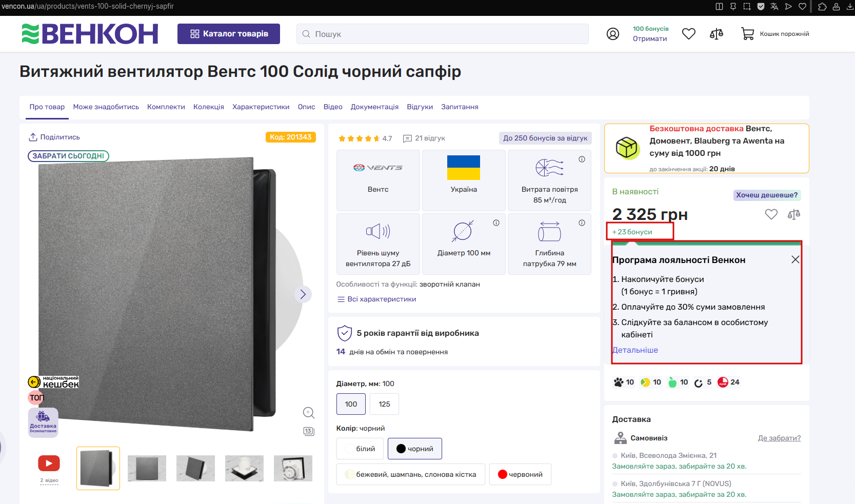This screenshot has width=855, height=504.
Task: Select the front-view fan thumbnail
Action: (x=147, y=468)
